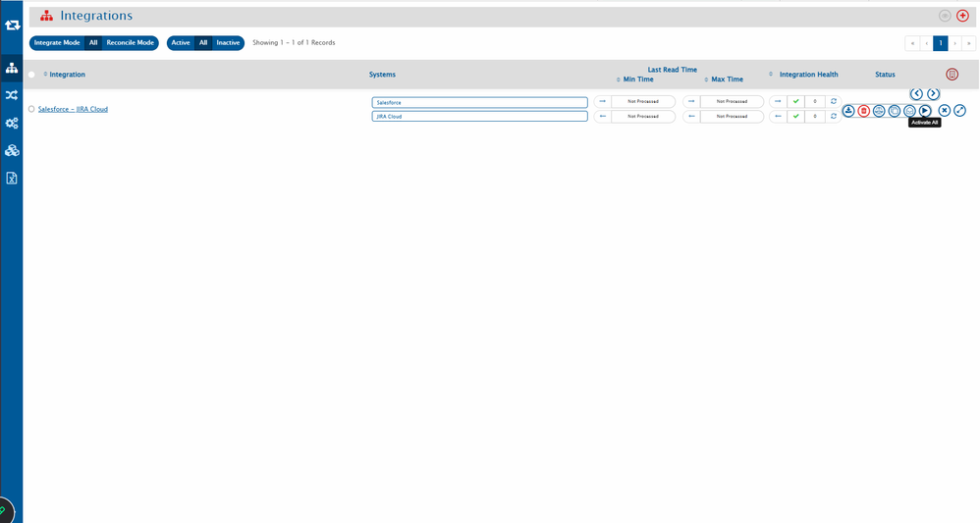The height and width of the screenshot is (523, 980).
Task: Open the shuffle arrows icon in sidebar
Action: point(12,95)
